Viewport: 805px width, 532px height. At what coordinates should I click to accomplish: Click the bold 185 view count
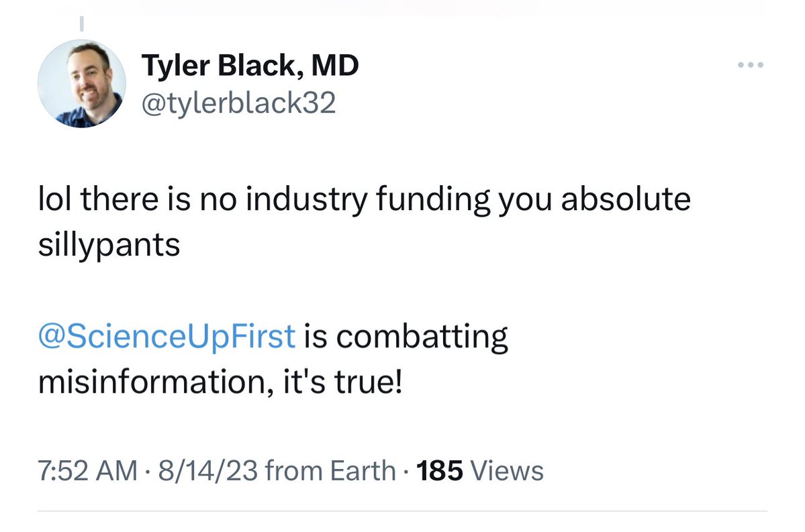(440, 471)
